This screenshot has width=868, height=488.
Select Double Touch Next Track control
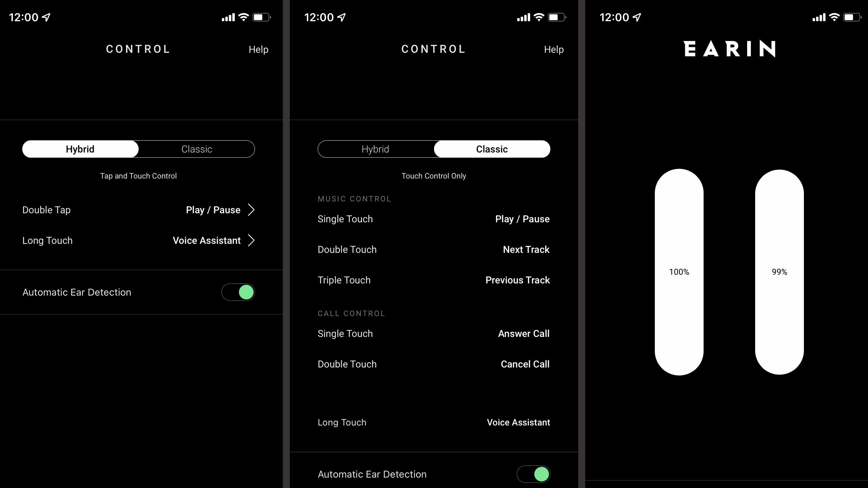[x=433, y=249]
